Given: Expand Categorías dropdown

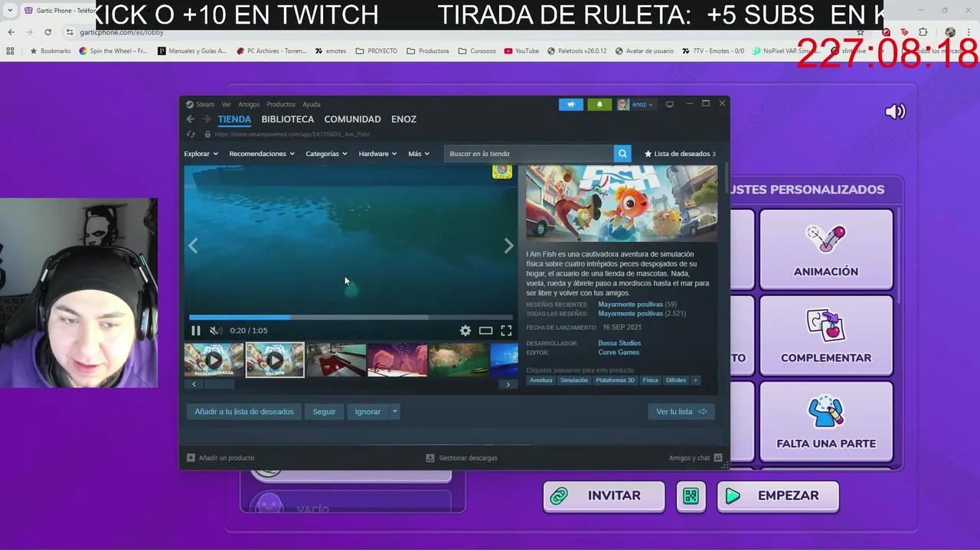Looking at the screenshot, I should 326,154.
